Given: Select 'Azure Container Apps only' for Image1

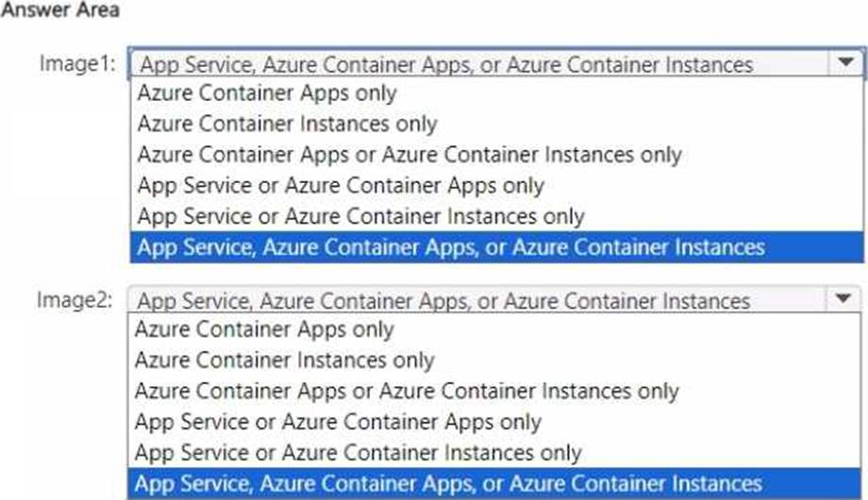Looking at the screenshot, I should click(267, 93).
